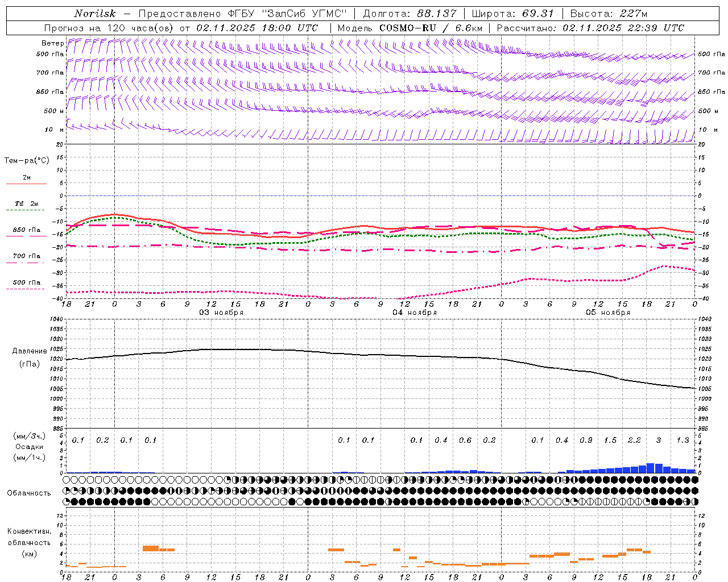
Task: Select the "(мм/3ч.)" precipitation unit label
Action: (30, 436)
